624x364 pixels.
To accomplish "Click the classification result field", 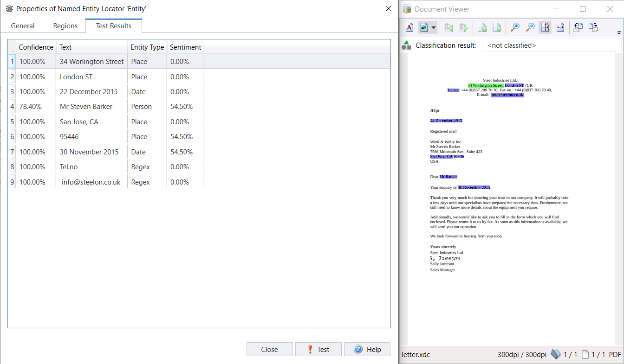I will (x=551, y=45).
